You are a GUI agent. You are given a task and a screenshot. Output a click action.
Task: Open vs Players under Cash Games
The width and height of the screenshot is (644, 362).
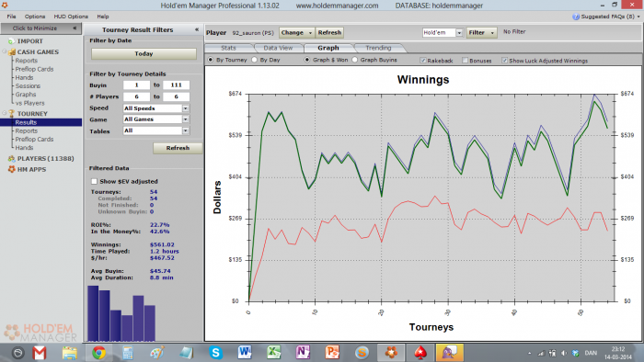[30, 103]
